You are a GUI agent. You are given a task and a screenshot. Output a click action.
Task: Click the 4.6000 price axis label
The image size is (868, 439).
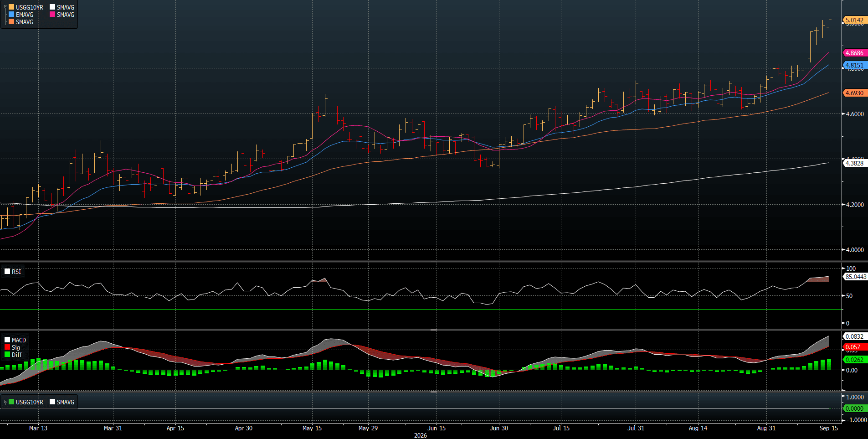point(855,114)
